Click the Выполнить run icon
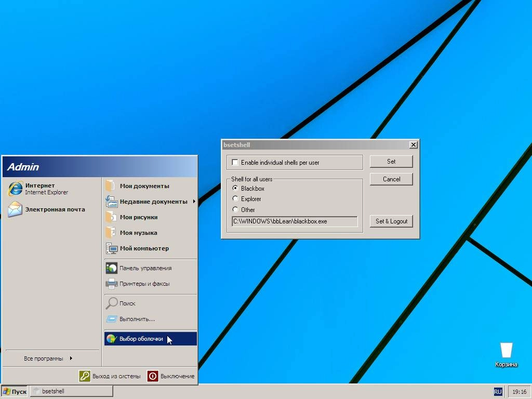Image resolution: width=532 pixels, height=399 pixels. coord(111,319)
